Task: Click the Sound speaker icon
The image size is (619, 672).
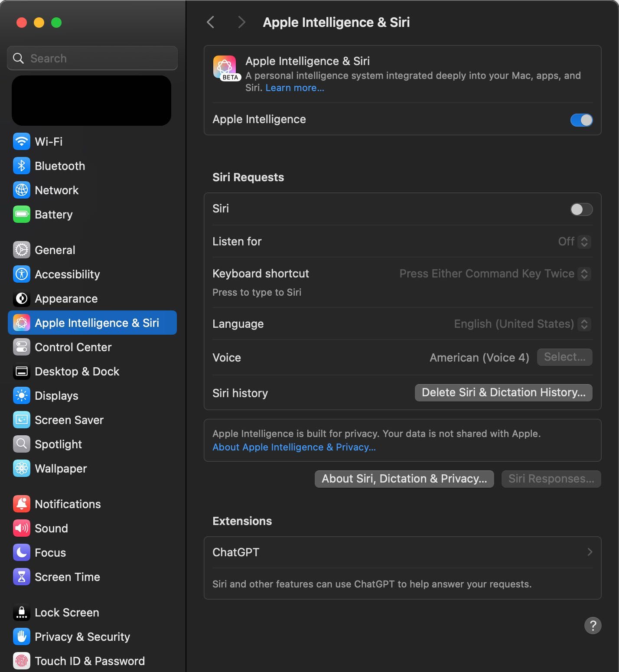Action: (x=22, y=528)
